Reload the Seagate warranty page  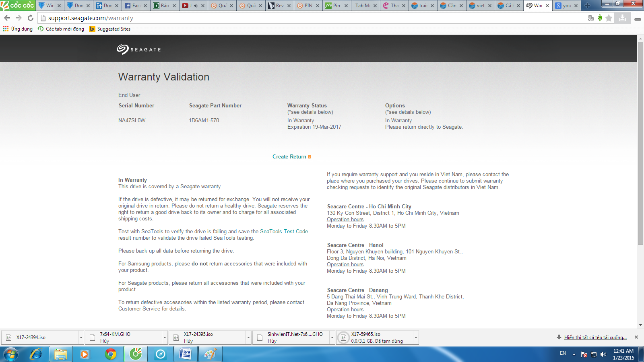click(x=30, y=18)
